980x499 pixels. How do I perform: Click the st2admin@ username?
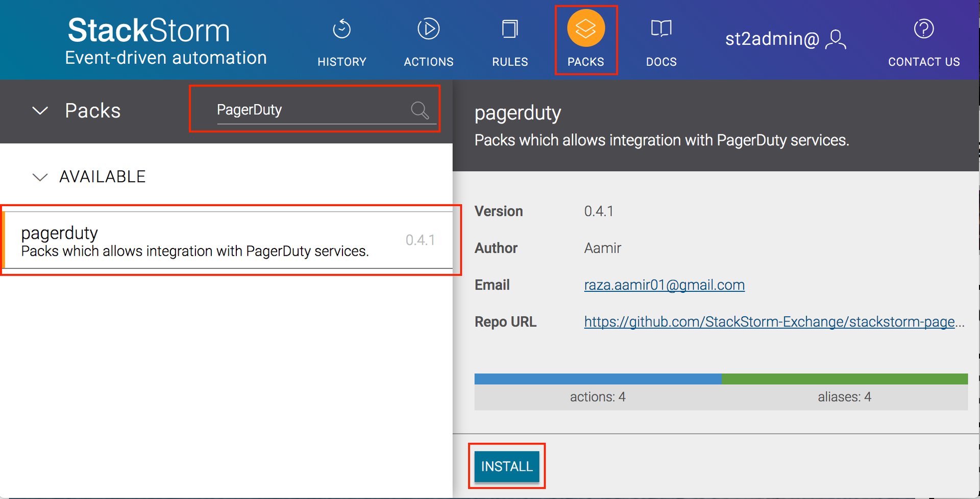772,39
